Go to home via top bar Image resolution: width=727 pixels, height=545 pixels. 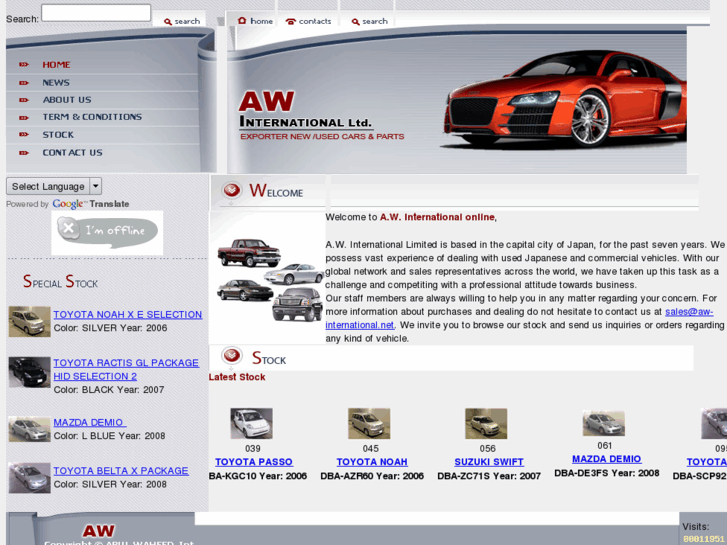pos(255,21)
